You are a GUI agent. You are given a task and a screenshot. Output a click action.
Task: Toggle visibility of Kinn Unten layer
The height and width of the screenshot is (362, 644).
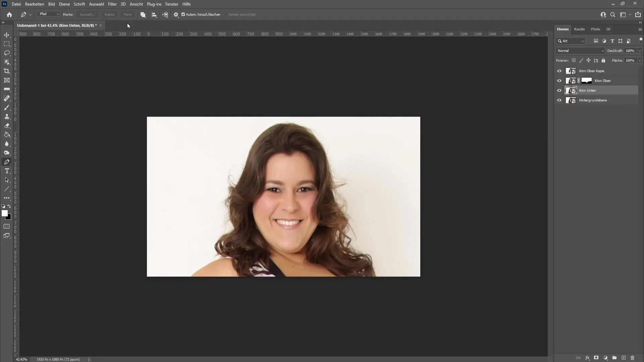click(x=559, y=90)
